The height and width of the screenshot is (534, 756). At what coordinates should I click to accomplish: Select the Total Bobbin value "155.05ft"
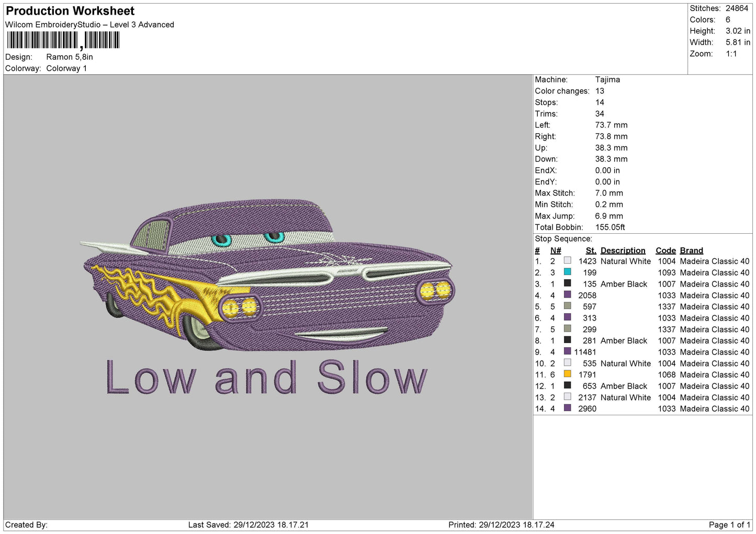(610, 227)
